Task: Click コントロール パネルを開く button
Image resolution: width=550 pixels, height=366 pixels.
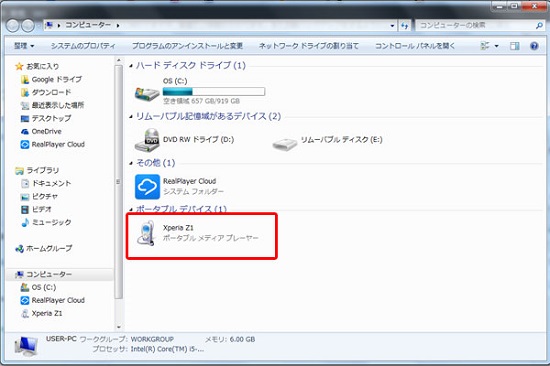Action: click(415, 46)
